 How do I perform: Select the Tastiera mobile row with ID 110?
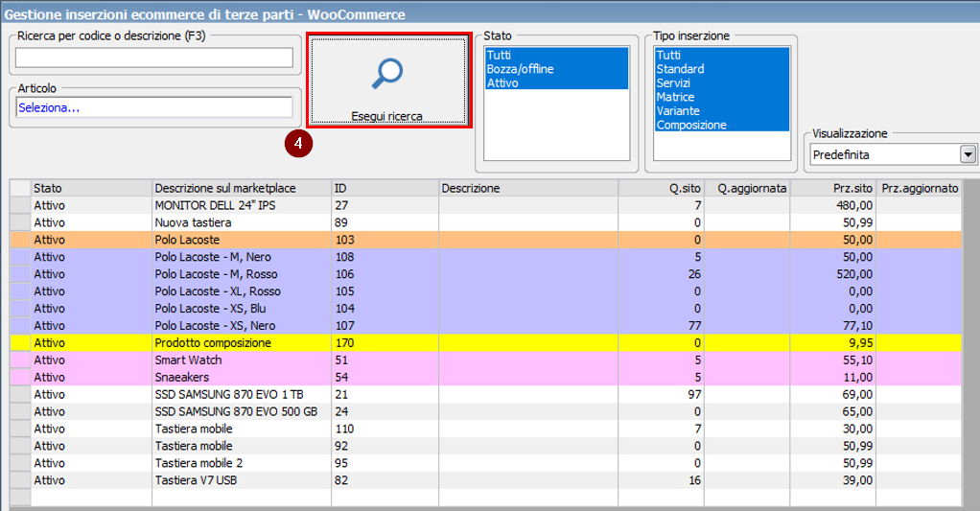485,429
